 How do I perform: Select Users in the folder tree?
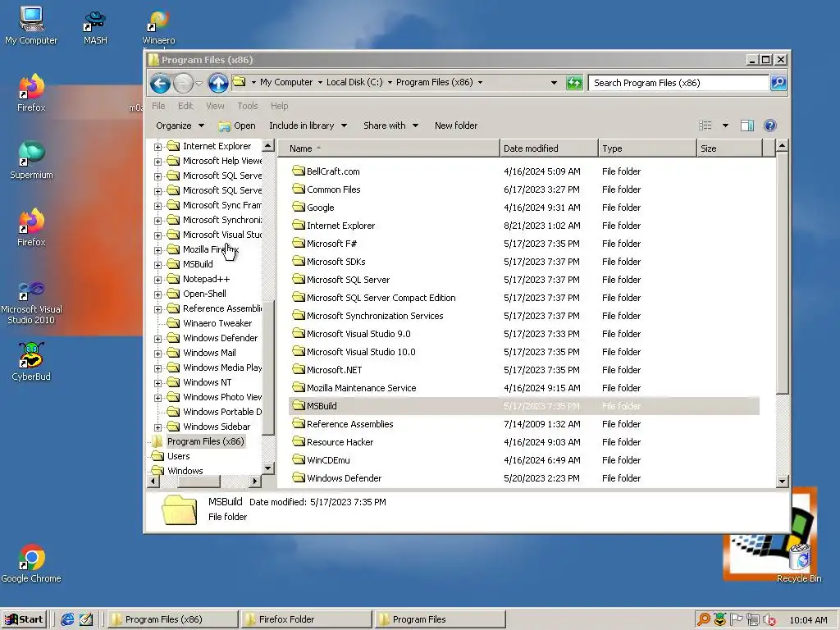pyautogui.click(x=178, y=456)
